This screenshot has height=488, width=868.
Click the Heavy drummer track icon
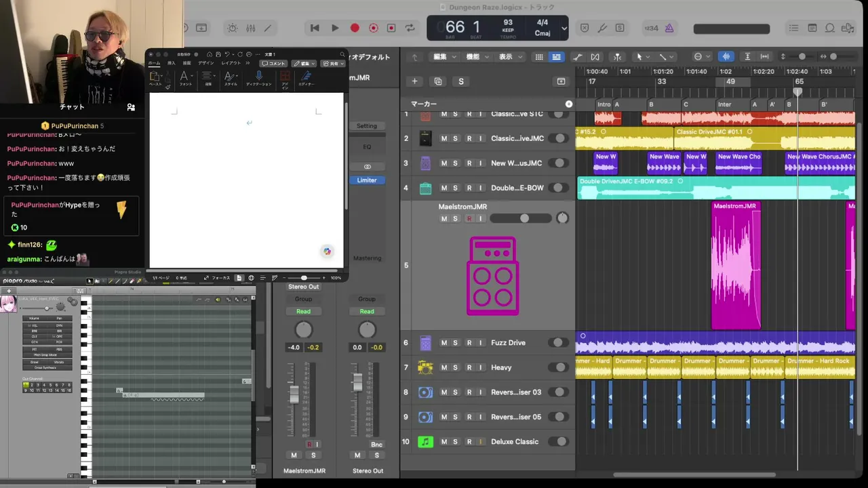point(425,367)
